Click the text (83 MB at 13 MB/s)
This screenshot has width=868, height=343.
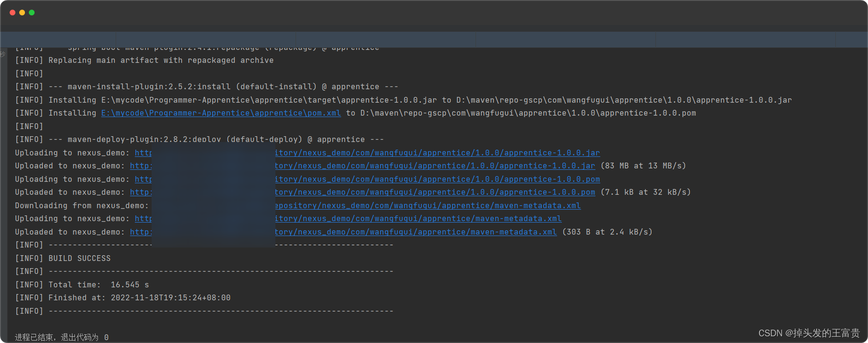point(643,166)
